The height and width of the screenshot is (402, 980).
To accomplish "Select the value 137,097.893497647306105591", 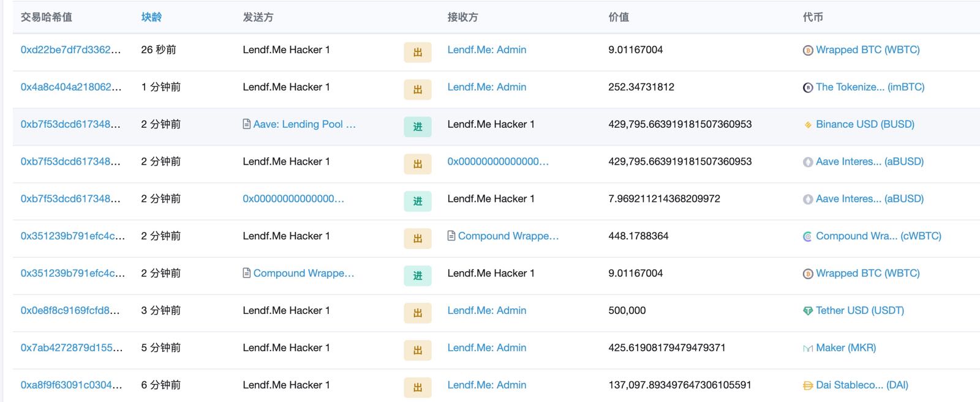I will [x=680, y=385].
